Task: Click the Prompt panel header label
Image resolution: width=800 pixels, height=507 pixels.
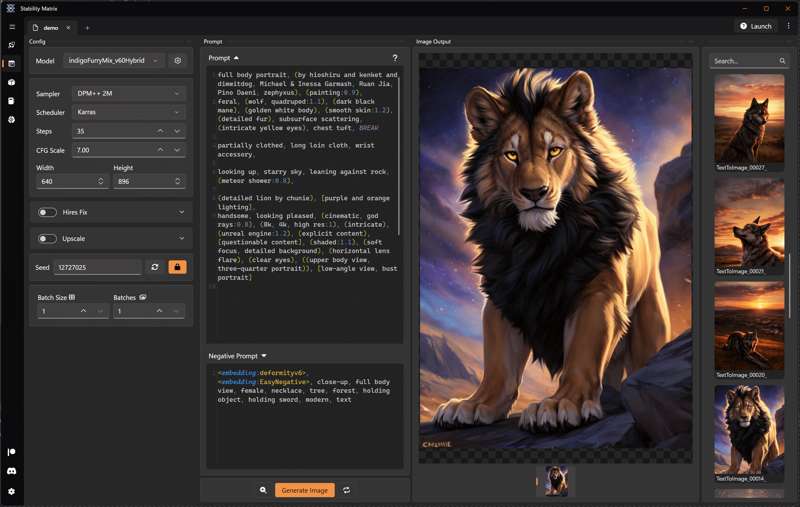Action: tap(213, 42)
